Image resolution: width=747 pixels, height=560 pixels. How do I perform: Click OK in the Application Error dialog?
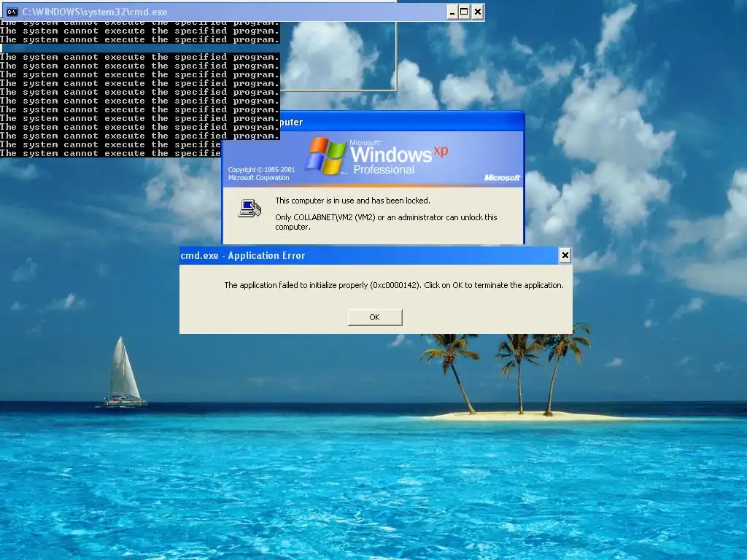coord(375,317)
